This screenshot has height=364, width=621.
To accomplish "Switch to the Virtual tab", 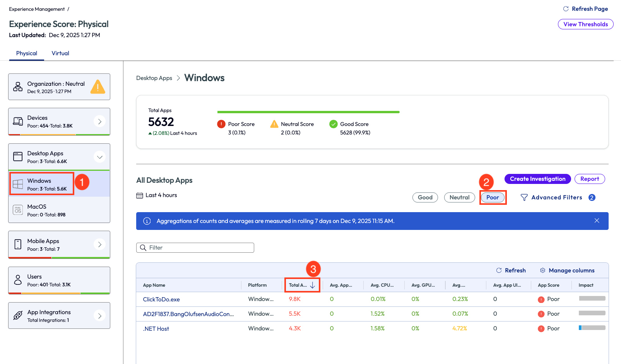I will (60, 53).
